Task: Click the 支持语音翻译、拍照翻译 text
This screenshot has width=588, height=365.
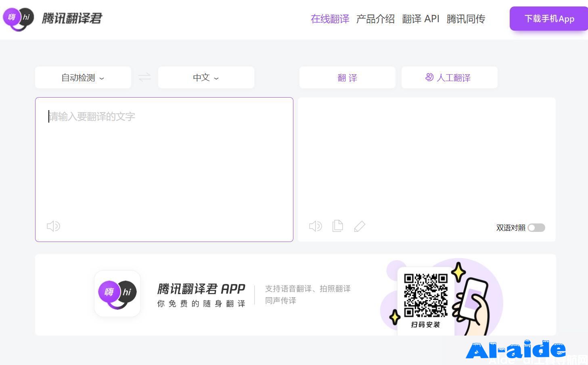Action: pos(308,289)
